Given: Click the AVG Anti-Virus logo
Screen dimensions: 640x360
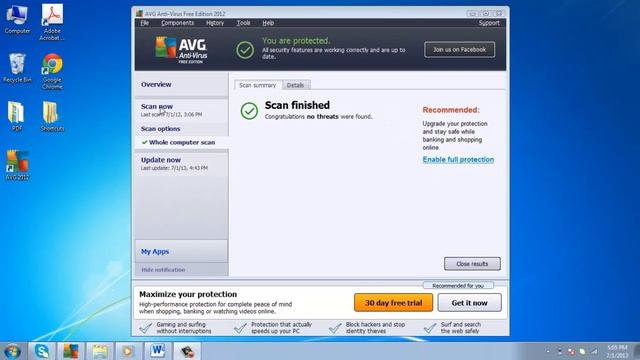Looking at the screenshot, I should (181, 50).
